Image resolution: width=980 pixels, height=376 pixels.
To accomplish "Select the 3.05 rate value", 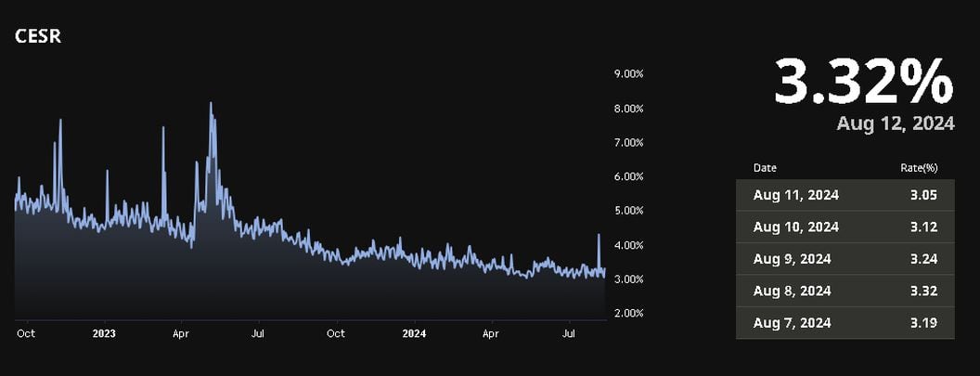I will [923, 195].
